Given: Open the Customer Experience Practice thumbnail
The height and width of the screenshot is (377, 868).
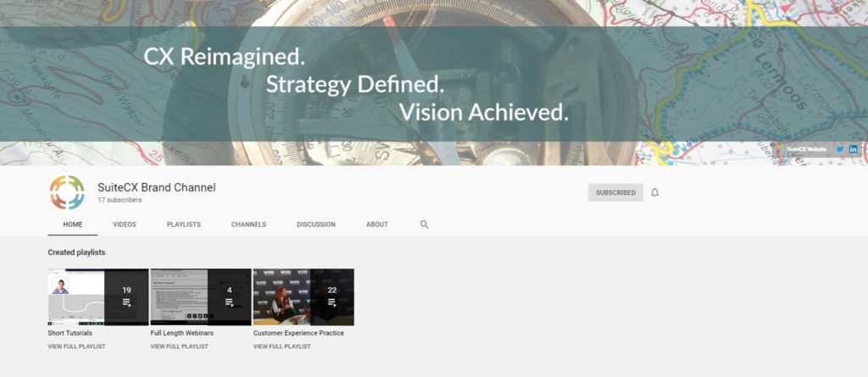Looking at the screenshot, I should coord(303,297).
